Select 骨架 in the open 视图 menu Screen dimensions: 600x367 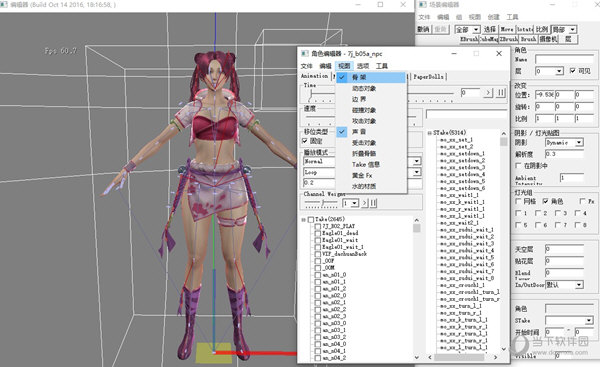click(x=370, y=77)
